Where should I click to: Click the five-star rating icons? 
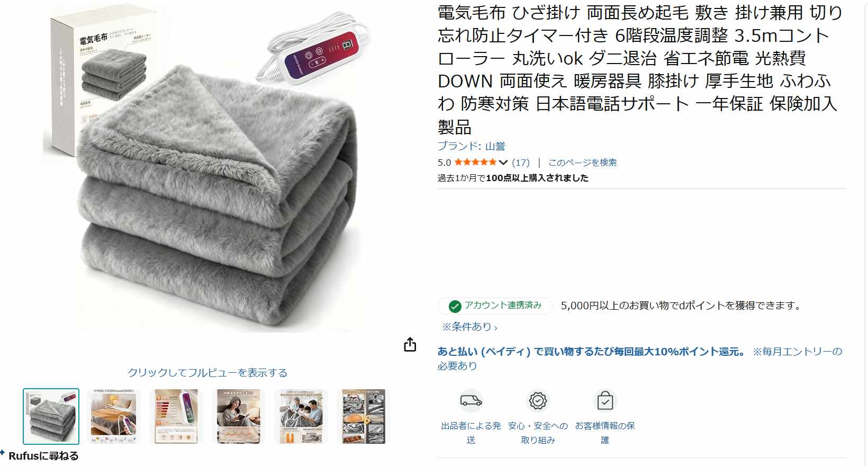click(475, 162)
